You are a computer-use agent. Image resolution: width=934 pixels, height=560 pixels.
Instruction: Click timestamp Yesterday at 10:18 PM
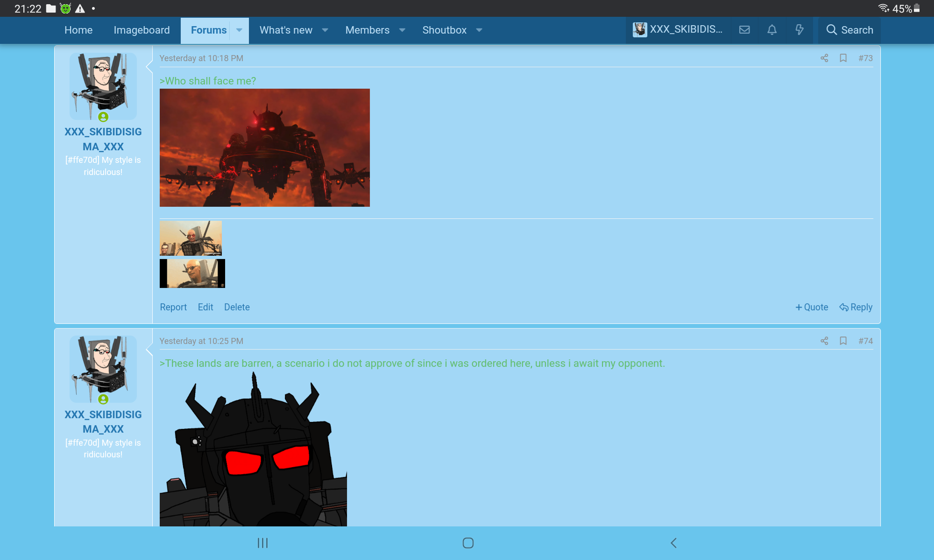click(201, 58)
